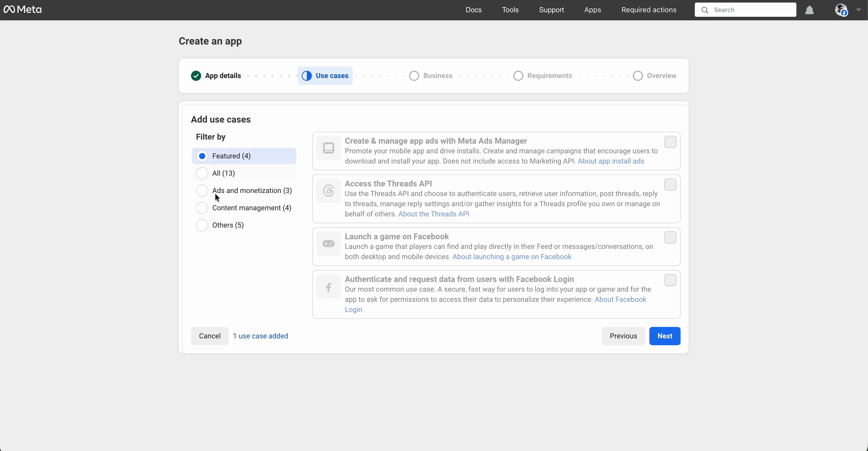The height and width of the screenshot is (451, 868).
Task: Check the Threads API use case checkbox
Action: (x=670, y=185)
